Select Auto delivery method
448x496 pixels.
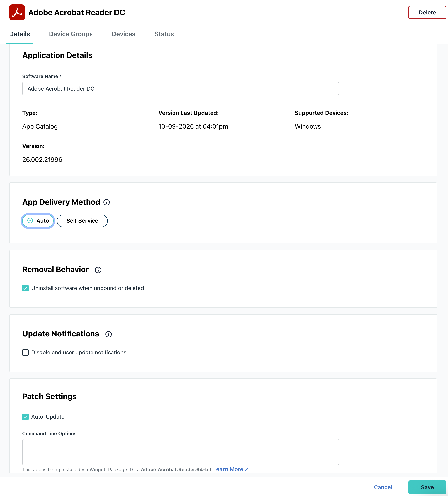(x=38, y=221)
